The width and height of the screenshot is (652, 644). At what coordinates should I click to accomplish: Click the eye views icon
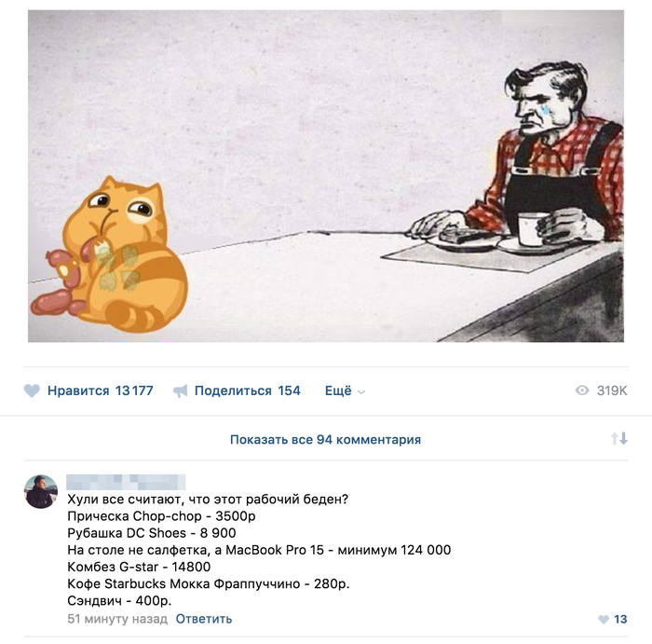(x=582, y=391)
